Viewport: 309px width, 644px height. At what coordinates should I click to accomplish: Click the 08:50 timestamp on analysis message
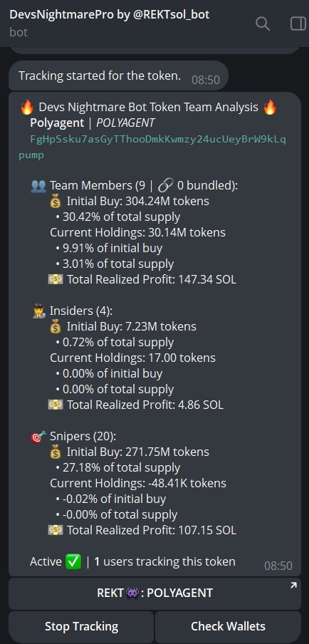coord(278,566)
